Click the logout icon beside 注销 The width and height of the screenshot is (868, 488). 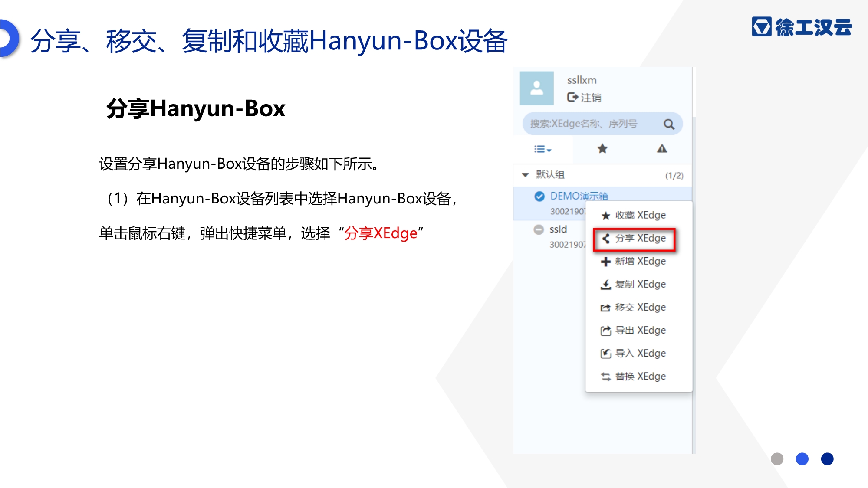point(572,97)
